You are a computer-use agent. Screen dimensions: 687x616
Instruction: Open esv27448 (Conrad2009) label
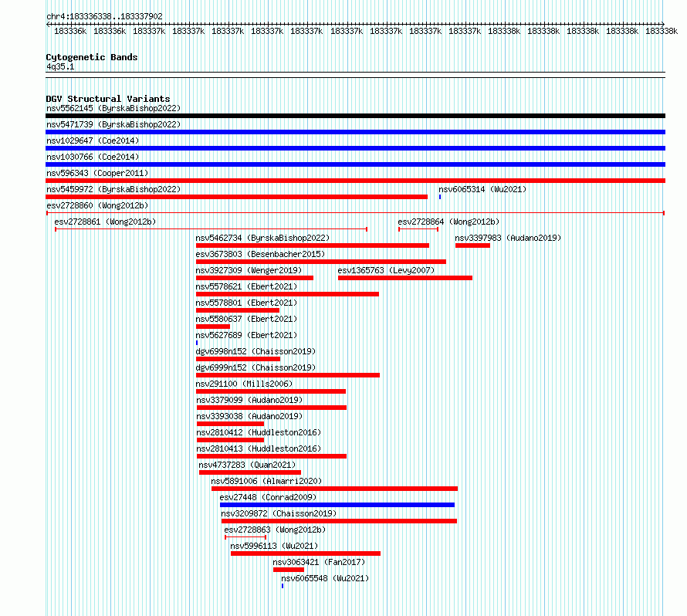click(x=268, y=497)
